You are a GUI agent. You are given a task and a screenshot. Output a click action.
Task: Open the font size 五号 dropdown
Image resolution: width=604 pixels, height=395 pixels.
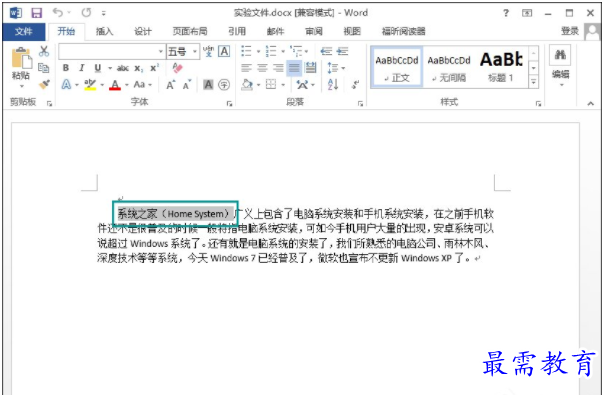(x=195, y=52)
